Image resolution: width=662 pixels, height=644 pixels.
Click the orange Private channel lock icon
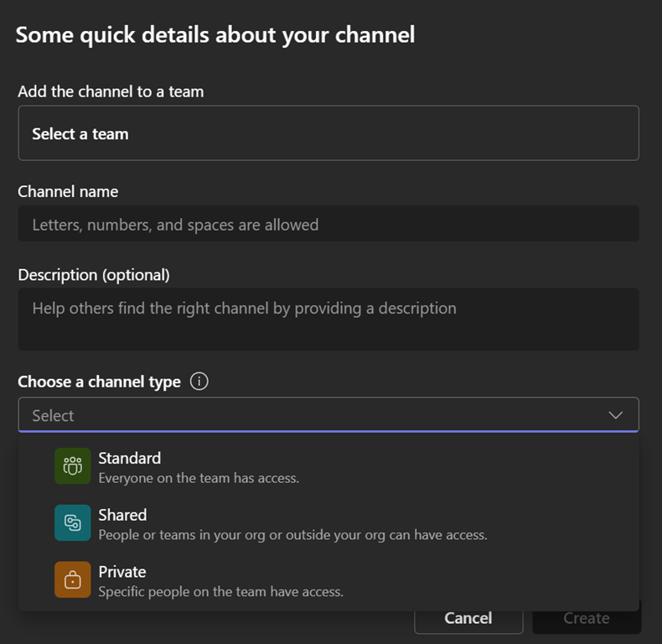[73, 580]
